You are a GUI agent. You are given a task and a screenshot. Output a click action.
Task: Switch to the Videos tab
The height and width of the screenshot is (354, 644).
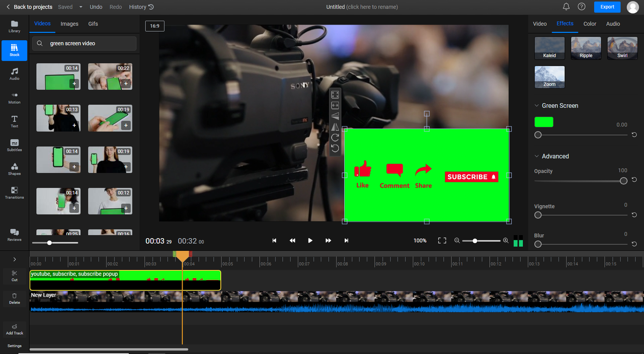pyautogui.click(x=42, y=24)
